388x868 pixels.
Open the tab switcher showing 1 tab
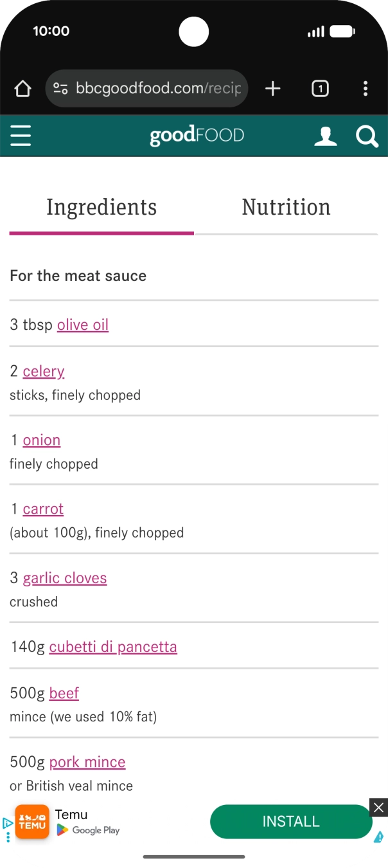pos(320,89)
